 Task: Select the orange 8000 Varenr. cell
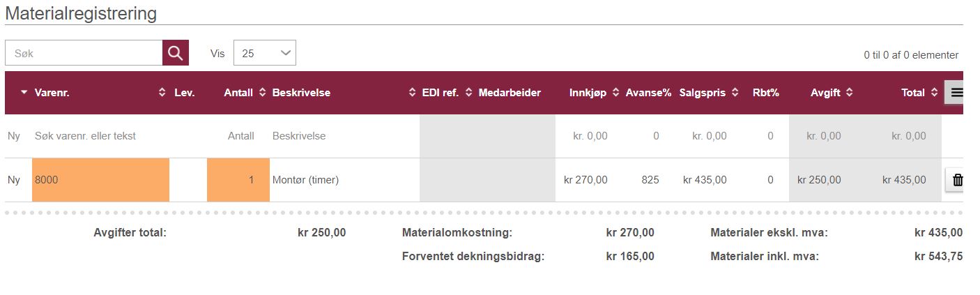[x=100, y=180]
